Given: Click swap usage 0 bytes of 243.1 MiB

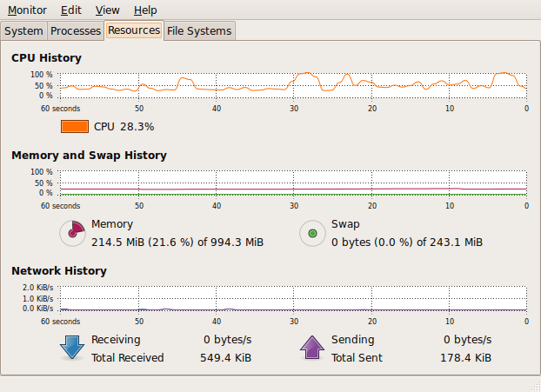Looking at the screenshot, I should click(407, 242).
